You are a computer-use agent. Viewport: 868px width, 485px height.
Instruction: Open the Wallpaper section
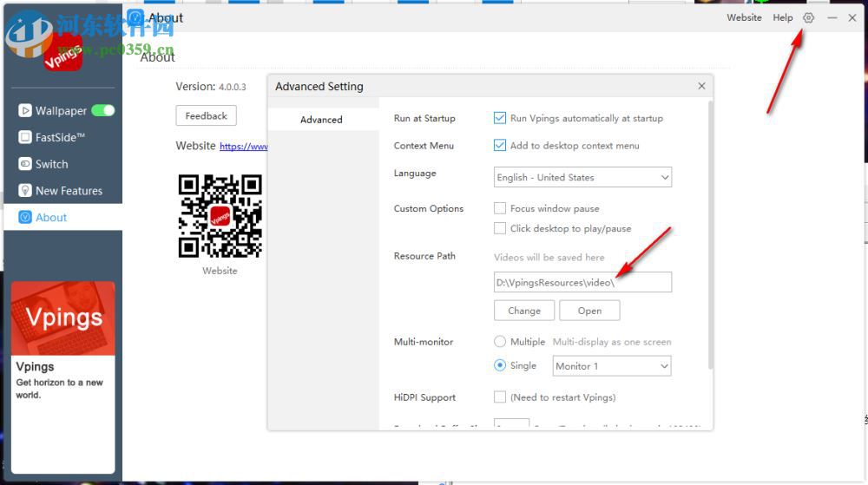[x=61, y=110]
